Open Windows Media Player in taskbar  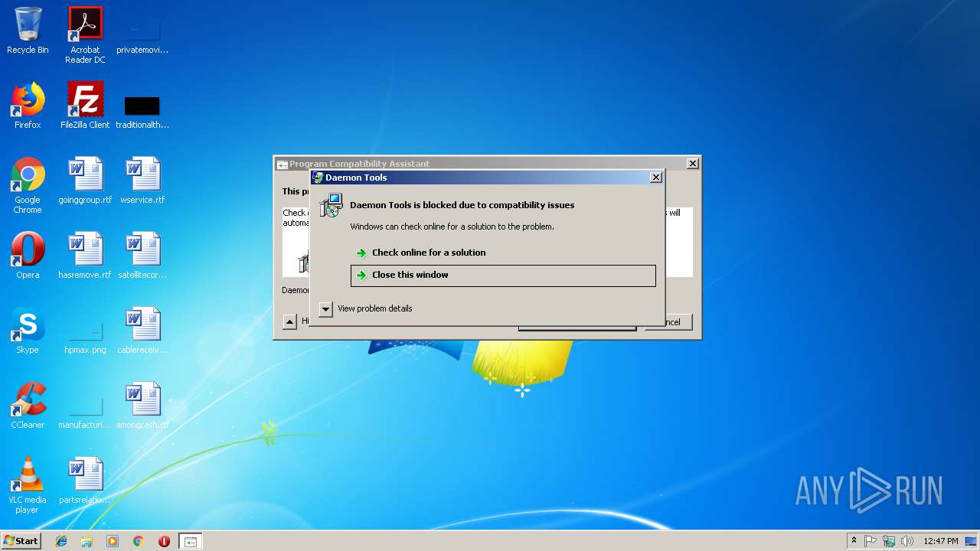click(x=113, y=541)
